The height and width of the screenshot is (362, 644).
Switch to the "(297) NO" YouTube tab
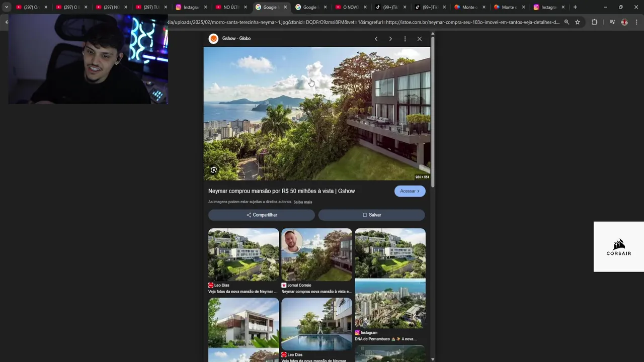111,7
